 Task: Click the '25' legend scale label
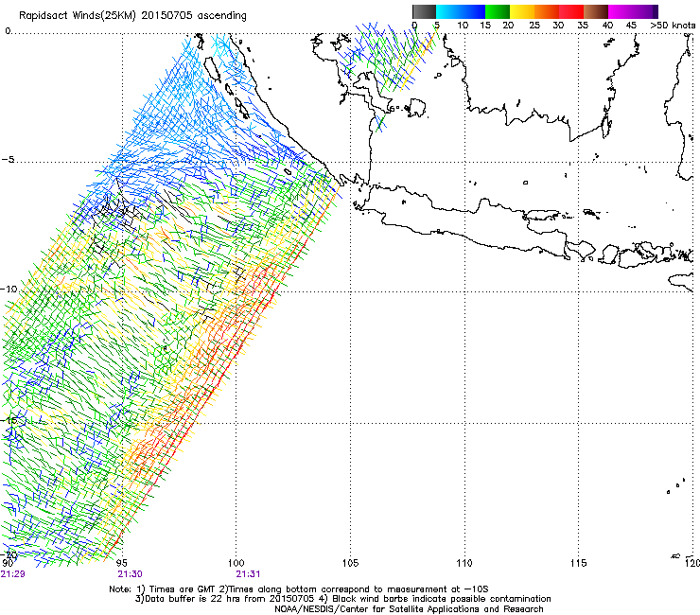tap(534, 26)
